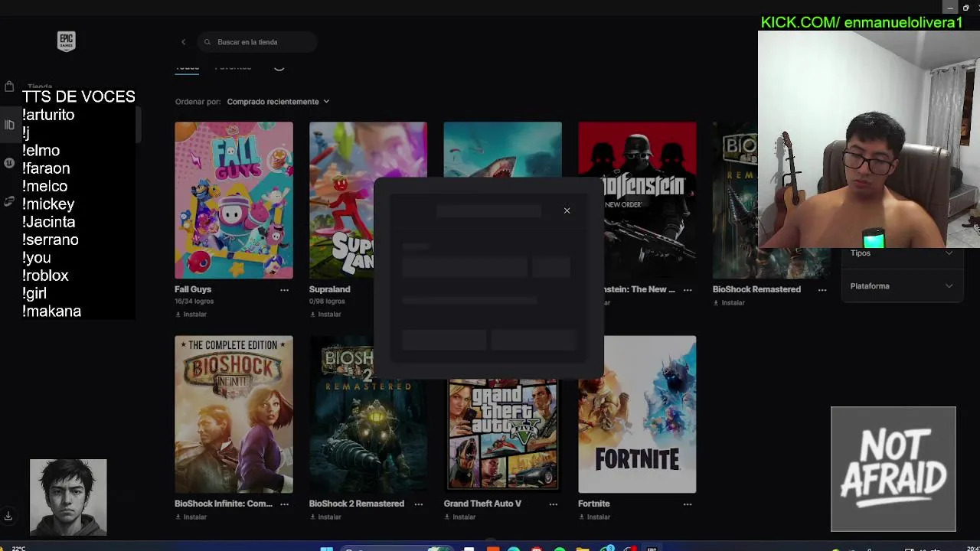Click the '0/98 logros' achievements text

pos(327,302)
